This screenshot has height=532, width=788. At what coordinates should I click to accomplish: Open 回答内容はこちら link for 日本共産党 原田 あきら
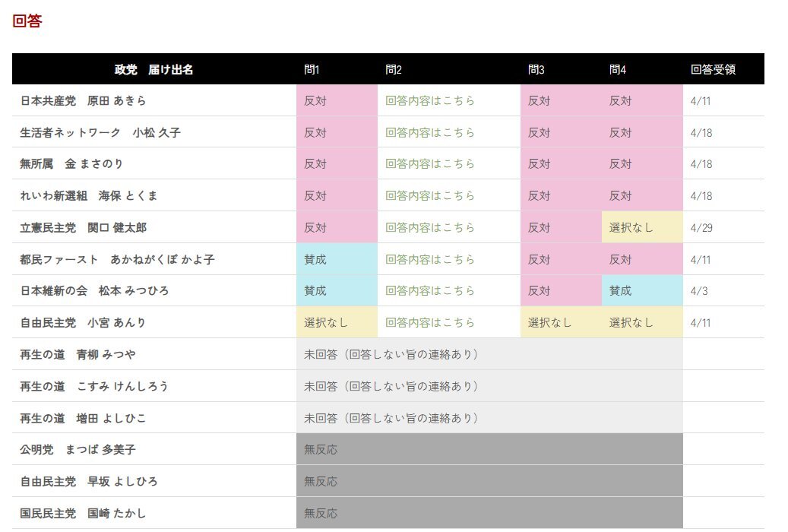429,100
